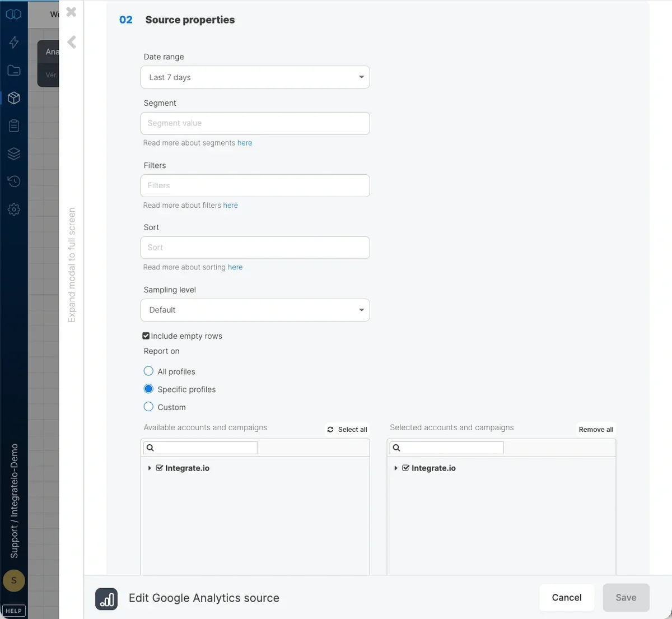Open Settings via the gear icon
Image resolution: width=672 pixels, height=619 pixels.
click(13, 209)
